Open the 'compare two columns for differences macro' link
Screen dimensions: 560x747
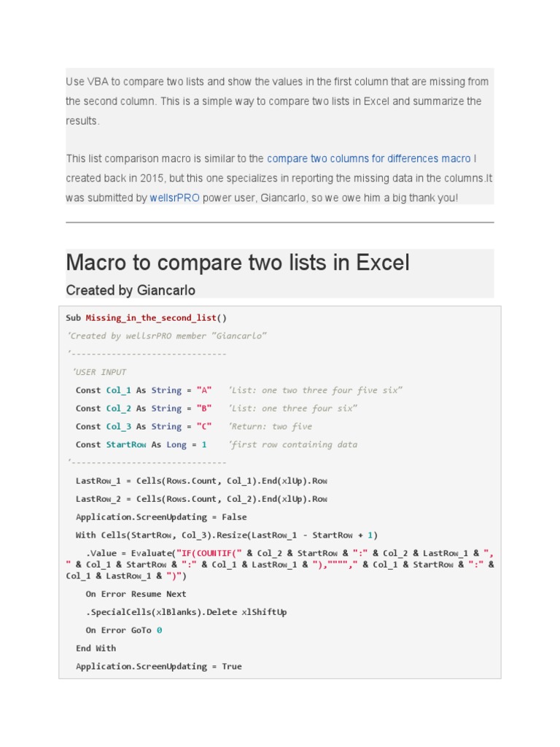pos(368,158)
